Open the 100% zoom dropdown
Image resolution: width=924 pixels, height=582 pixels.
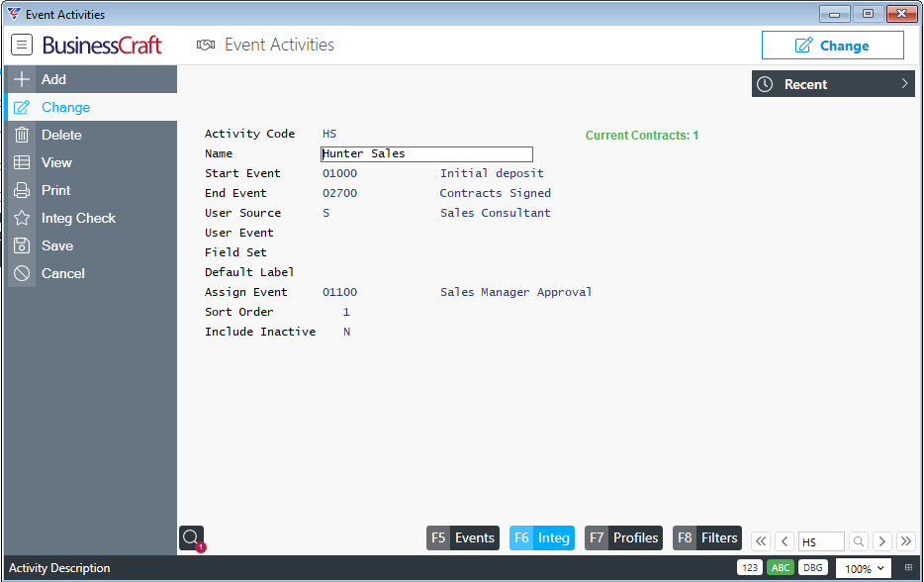pos(864,568)
